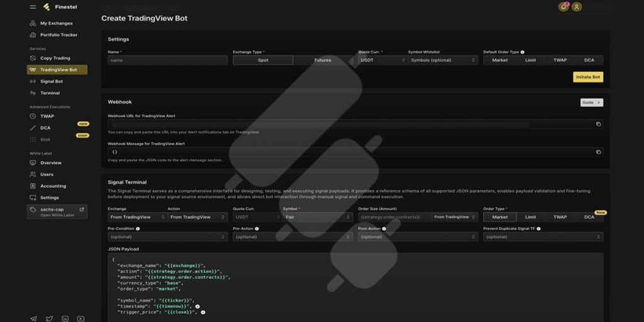Set default order type to Market
Viewport: 644px width, 322px height.
click(500, 60)
